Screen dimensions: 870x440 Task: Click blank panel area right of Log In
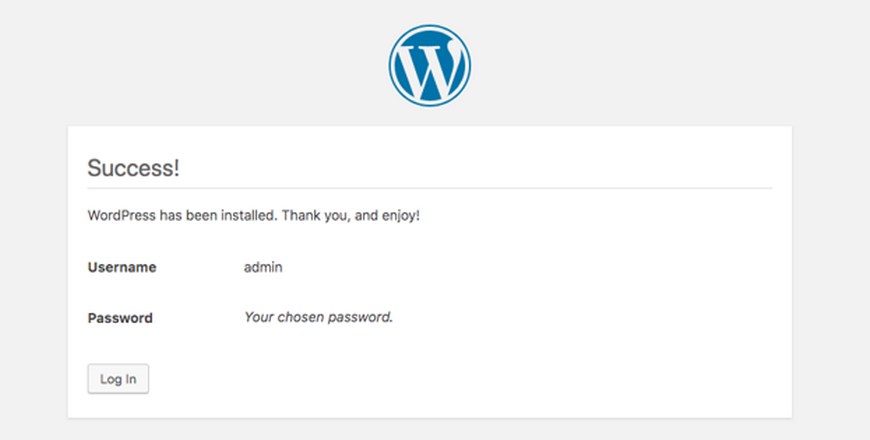[444, 379]
